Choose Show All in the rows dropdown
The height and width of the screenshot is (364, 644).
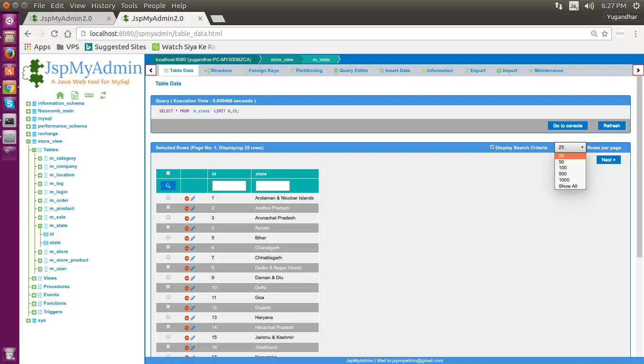pos(570,186)
